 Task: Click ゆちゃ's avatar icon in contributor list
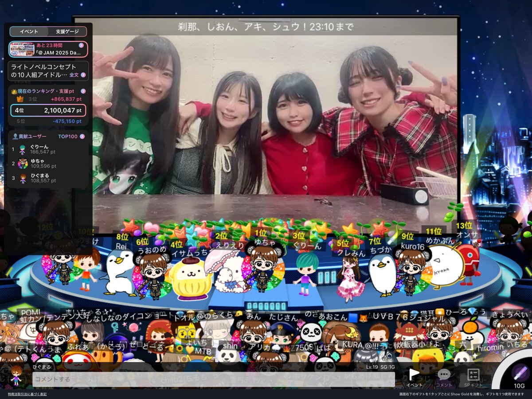click(x=23, y=164)
